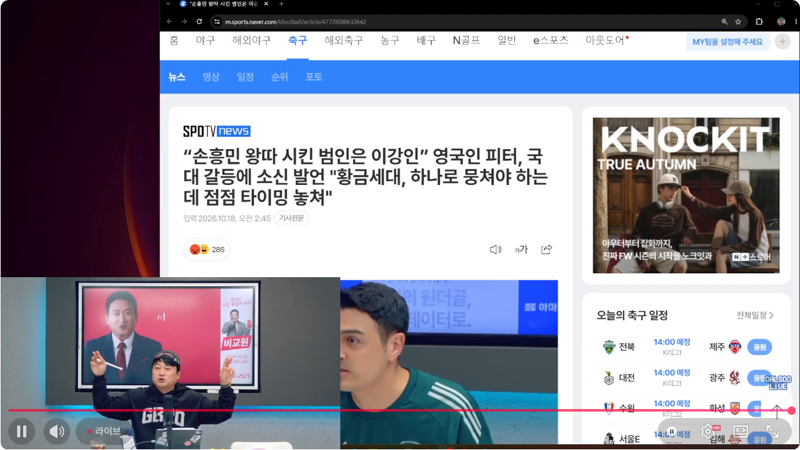The height and width of the screenshot is (450, 800).
Task: Click the zoom magnifier in address bar
Action: pos(724,21)
